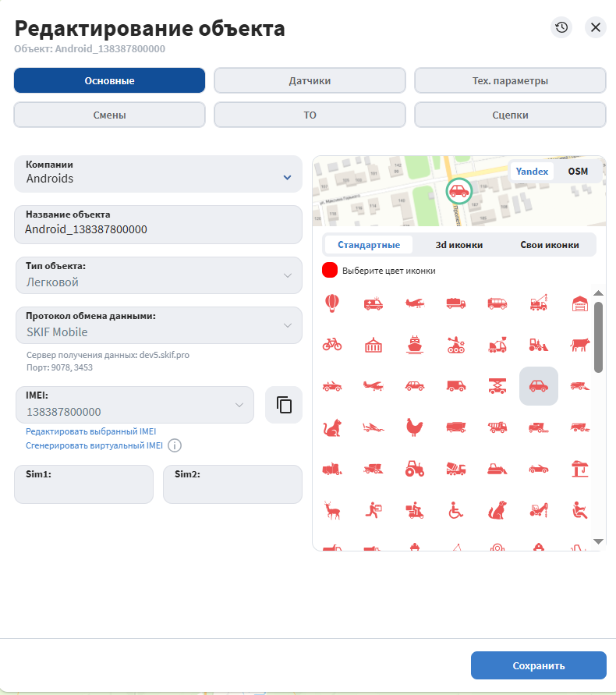616x695 pixels.
Task: Switch to the Датчики tab
Action: tap(310, 80)
